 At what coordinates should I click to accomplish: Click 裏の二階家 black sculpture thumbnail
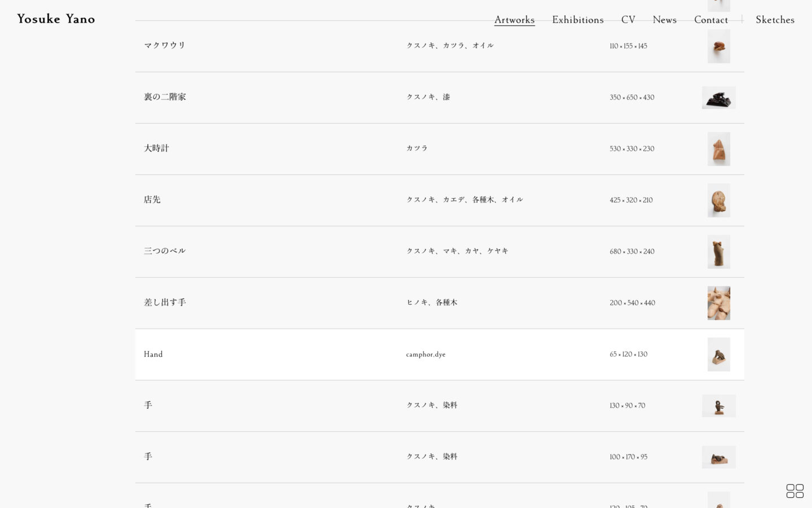(x=718, y=98)
